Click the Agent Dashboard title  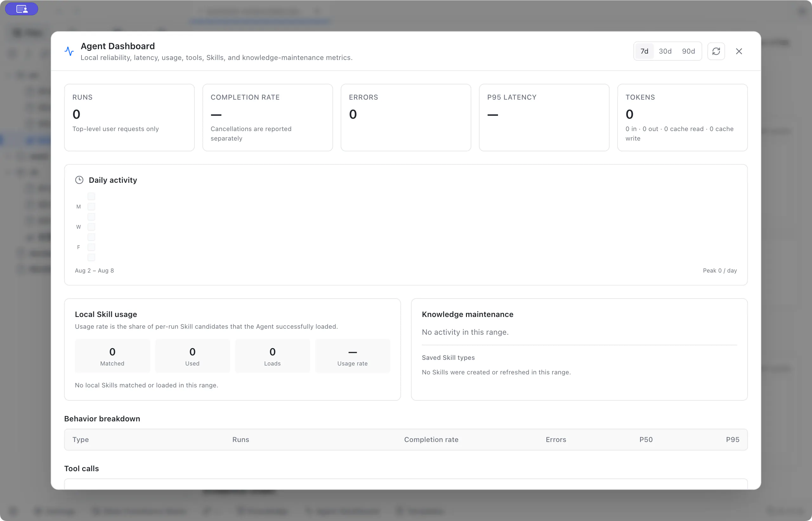(x=118, y=46)
